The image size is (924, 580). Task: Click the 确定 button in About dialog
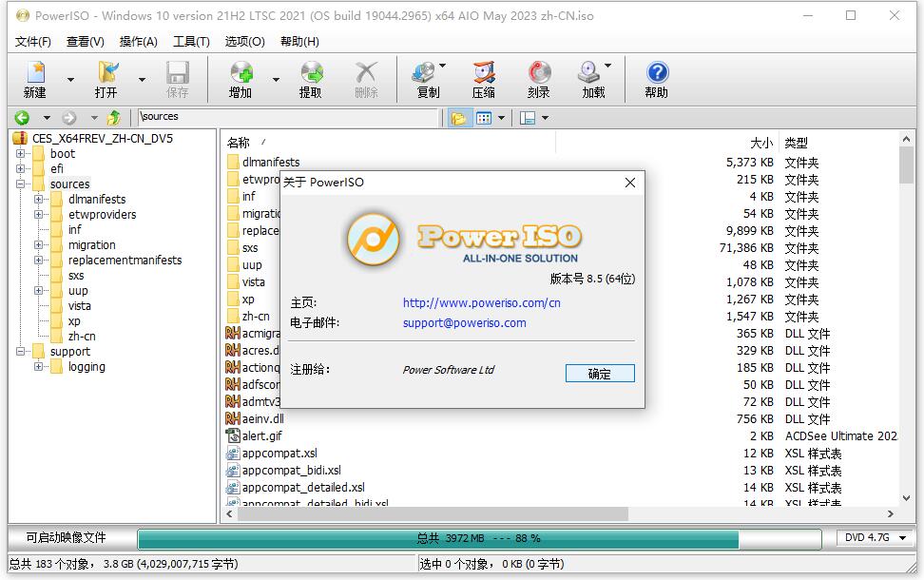[600, 373]
